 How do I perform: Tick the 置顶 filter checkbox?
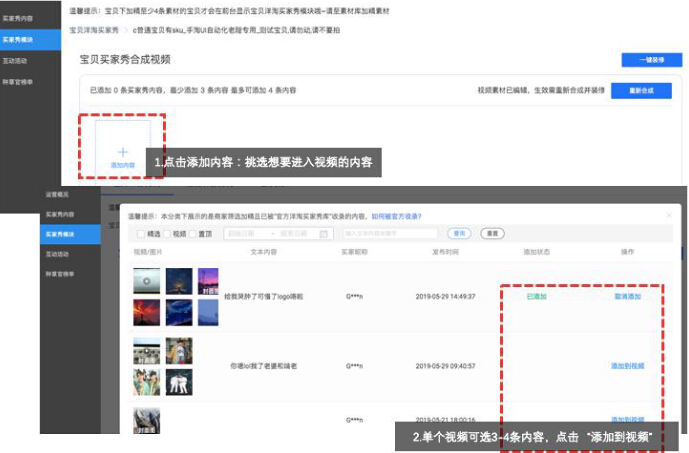coord(194,233)
